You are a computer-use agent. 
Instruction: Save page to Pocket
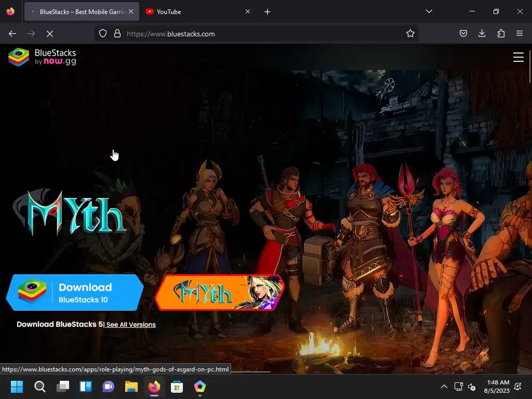coord(463,34)
